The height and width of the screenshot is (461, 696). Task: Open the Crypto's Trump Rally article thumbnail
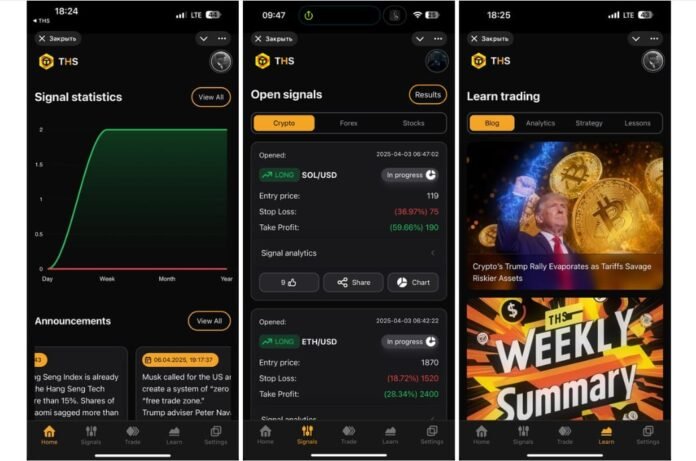(x=565, y=216)
